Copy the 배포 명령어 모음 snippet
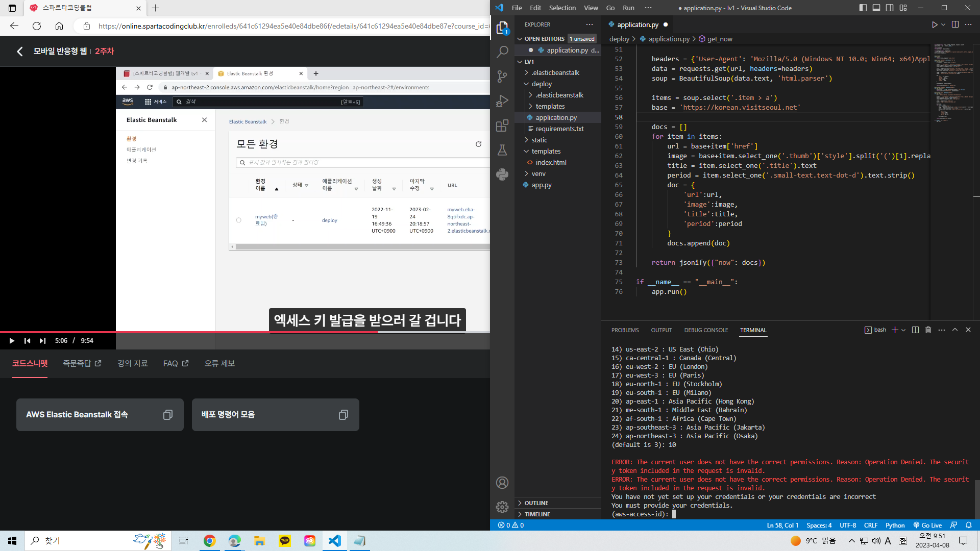This screenshot has width=980, height=551. pos(343,415)
